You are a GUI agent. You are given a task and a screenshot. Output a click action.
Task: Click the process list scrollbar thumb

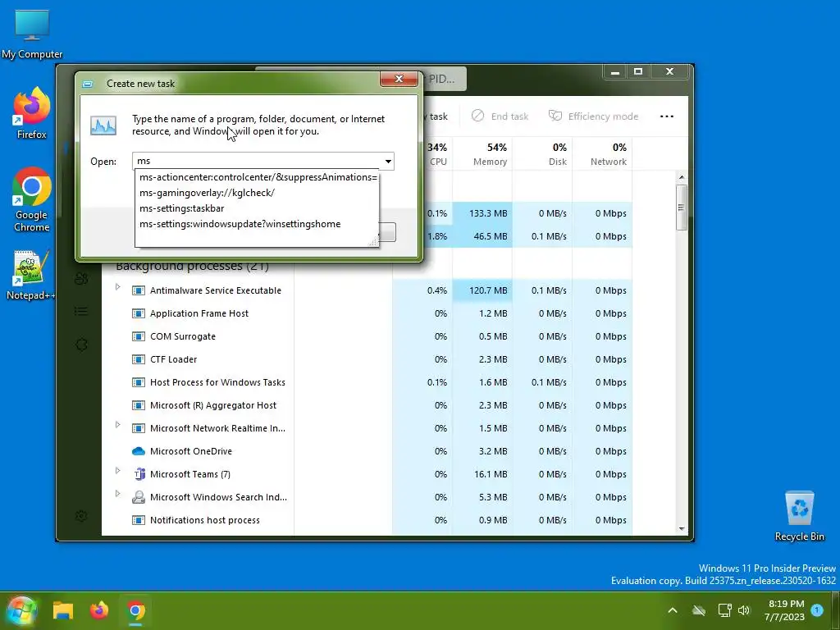tap(682, 208)
